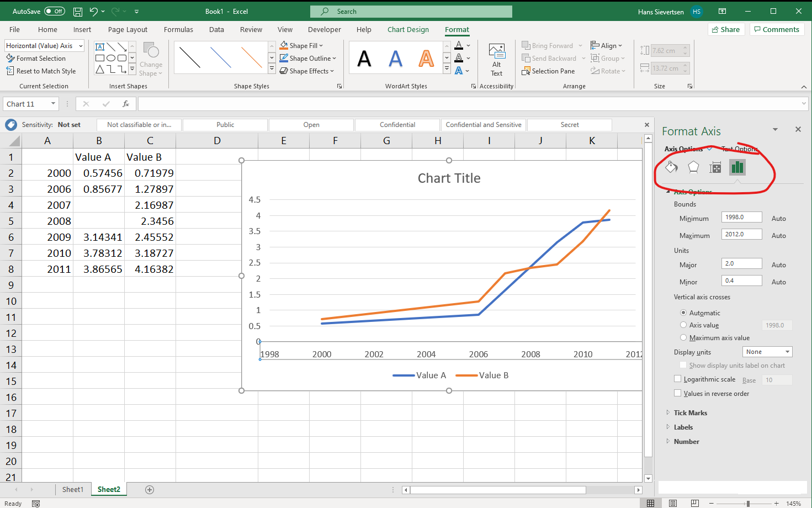
Task: Open the Name Box Chart 11 dropdown
Action: point(53,104)
